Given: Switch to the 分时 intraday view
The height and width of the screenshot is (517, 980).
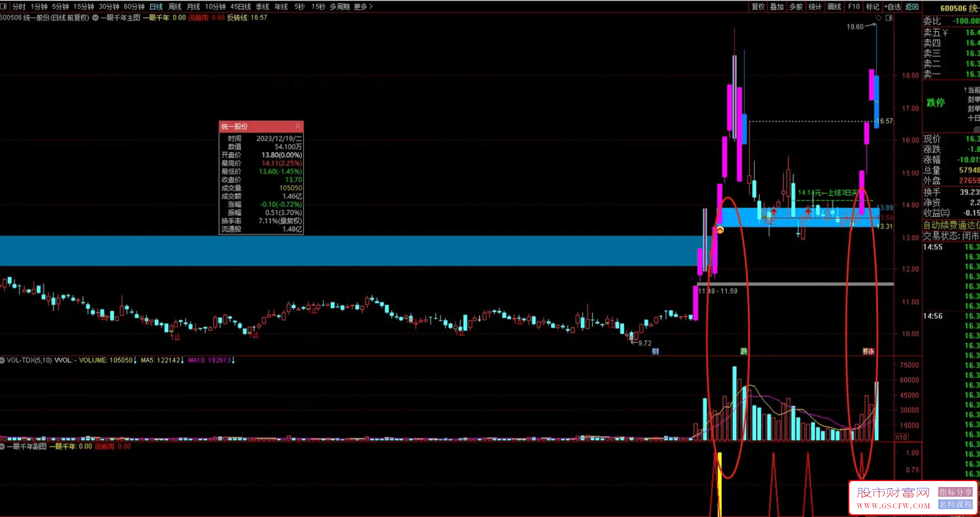Looking at the screenshot, I should point(19,7).
